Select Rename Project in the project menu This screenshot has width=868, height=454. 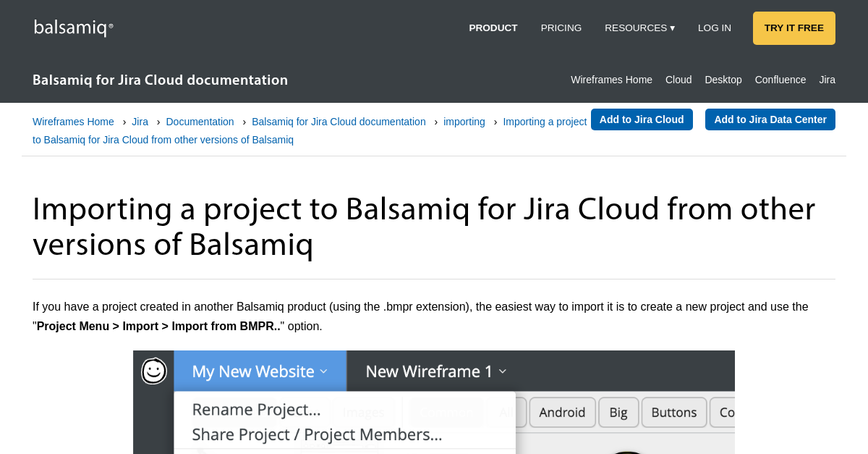[x=255, y=409]
